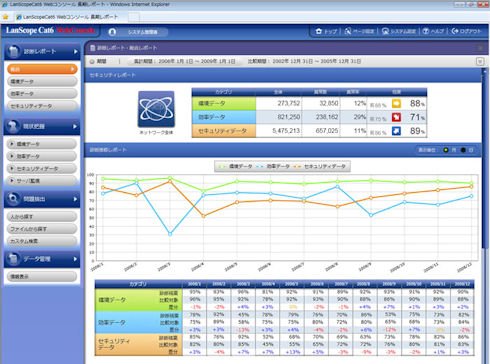Expand the diagnosis report sidebar section arrow
The width and height of the screenshot is (490, 364).
pos(76,52)
